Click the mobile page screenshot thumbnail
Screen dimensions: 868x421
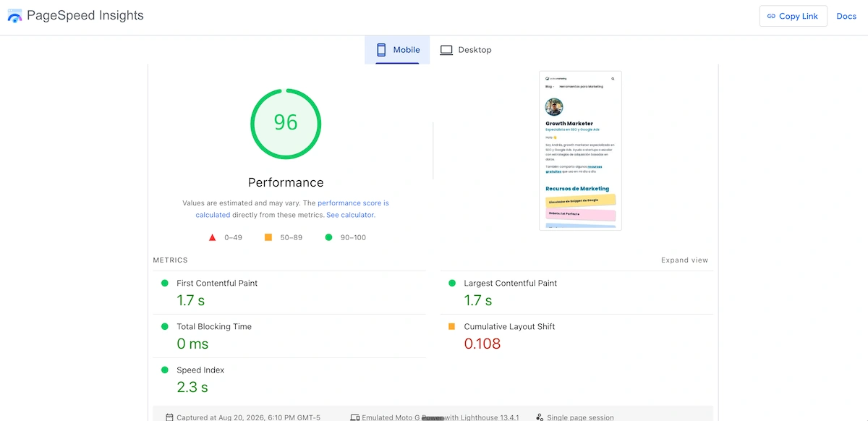[580, 150]
